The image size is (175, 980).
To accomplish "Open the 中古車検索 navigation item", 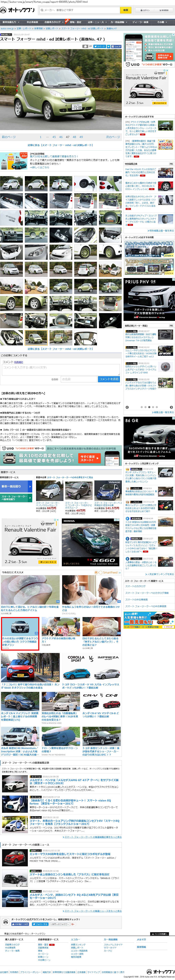I will click(x=32, y=22).
